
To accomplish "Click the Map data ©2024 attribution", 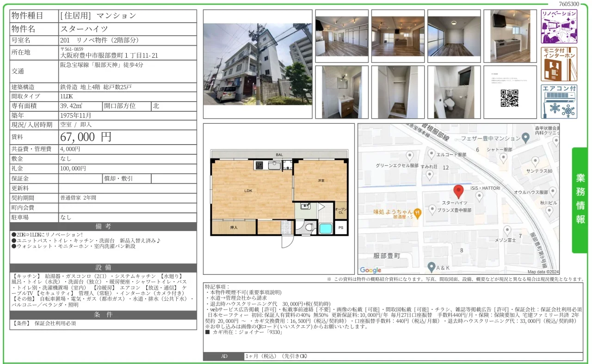I will [x=543, y=272].
